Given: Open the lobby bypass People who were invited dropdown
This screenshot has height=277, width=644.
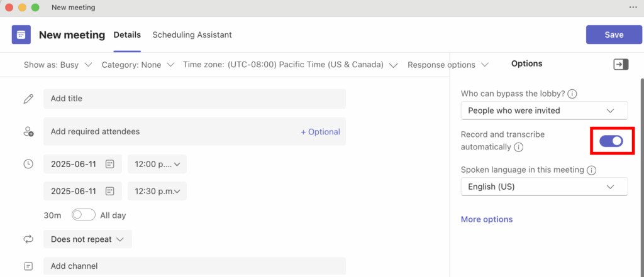Looking at the screenshot, I should [x=544, y=111].
